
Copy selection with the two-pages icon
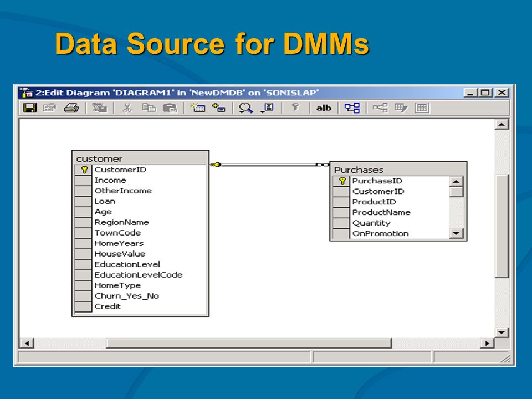(x=149, y=108)
